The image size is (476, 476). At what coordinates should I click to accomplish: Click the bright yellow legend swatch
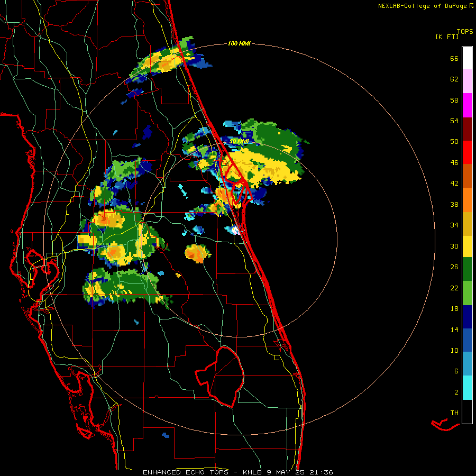click(467, 246)
